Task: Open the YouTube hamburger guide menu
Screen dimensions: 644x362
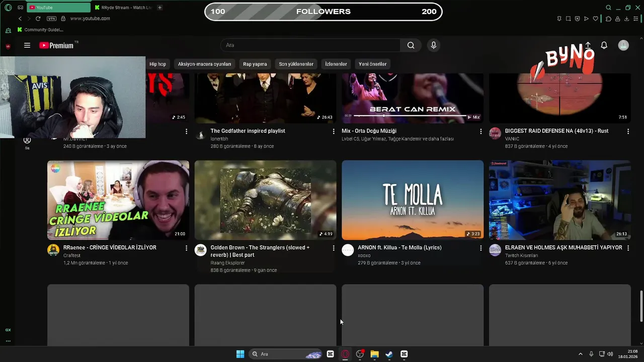Action: [x=27, y=45]
